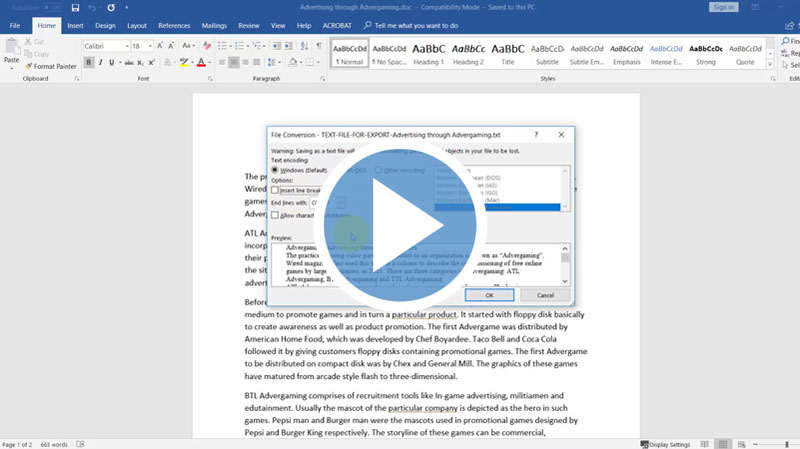
Task: Switch to the Mailings ribbon tab
Action: click(x=212, y=24)
